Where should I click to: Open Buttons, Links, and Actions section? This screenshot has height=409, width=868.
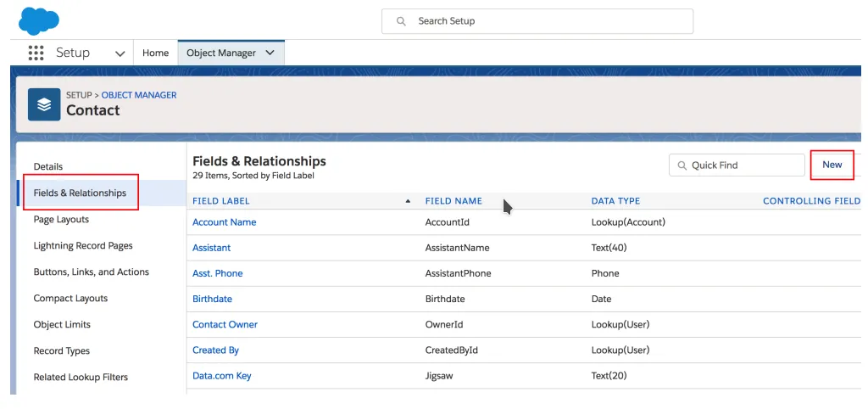click(x=92, y=272)
